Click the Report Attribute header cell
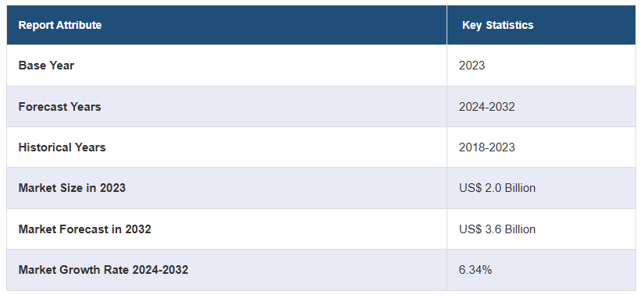 226,25
